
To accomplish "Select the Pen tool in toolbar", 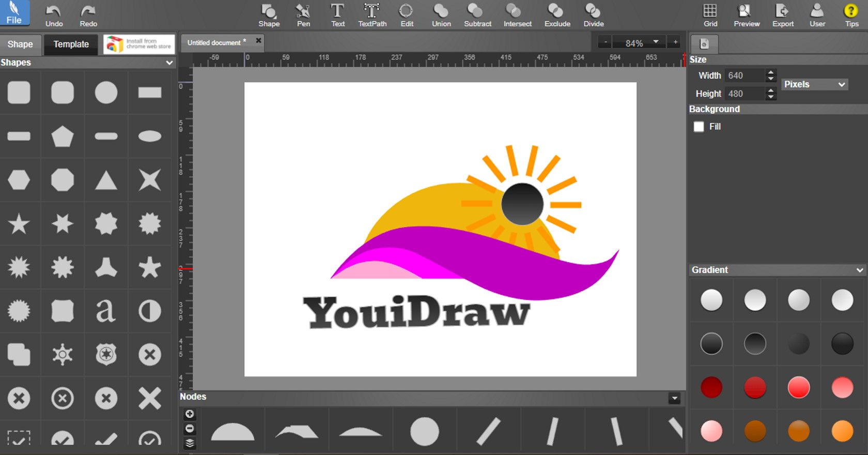I will coord(303,15).
